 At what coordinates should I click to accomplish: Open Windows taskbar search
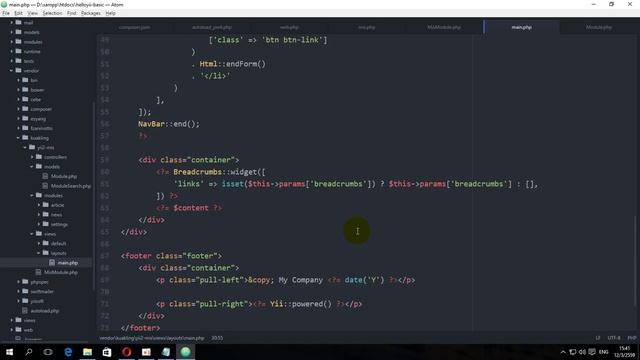point(29,352)
